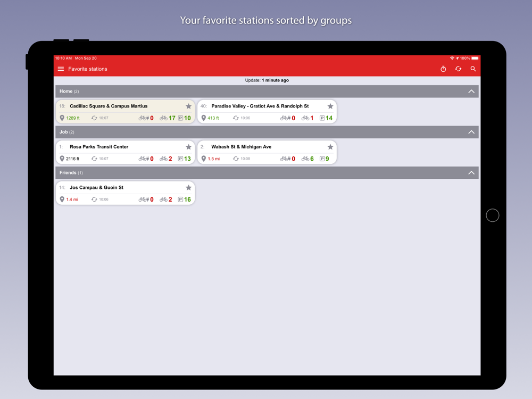Screen dimensions: 532x399
Task: Tap the battery indicator in status bar
Action: click(475, 59)
